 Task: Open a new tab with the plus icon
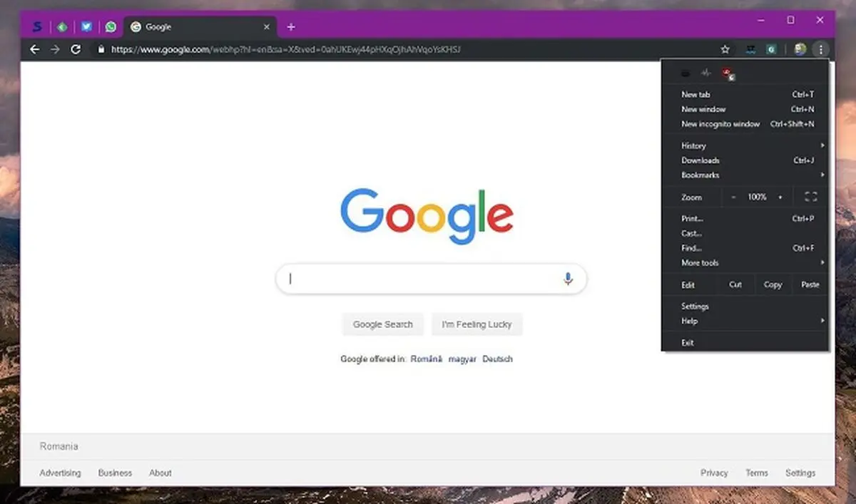tap(291, 27)
